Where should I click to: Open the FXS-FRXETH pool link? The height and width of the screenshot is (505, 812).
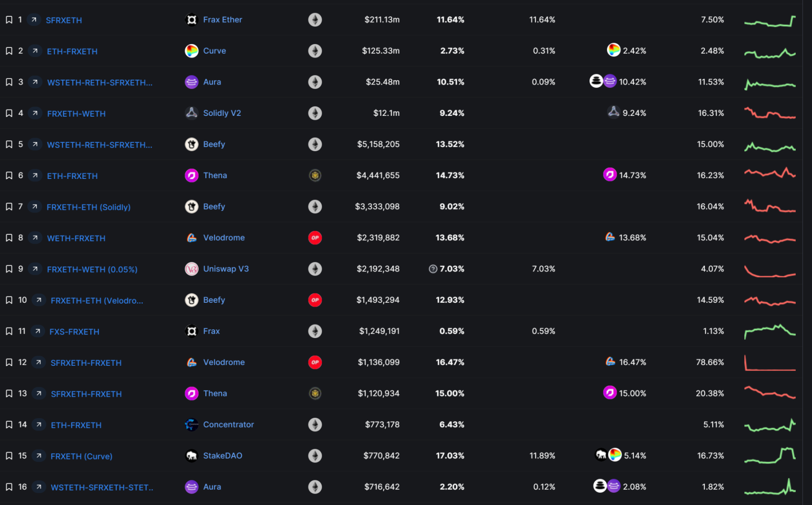(x=74, y=331)
